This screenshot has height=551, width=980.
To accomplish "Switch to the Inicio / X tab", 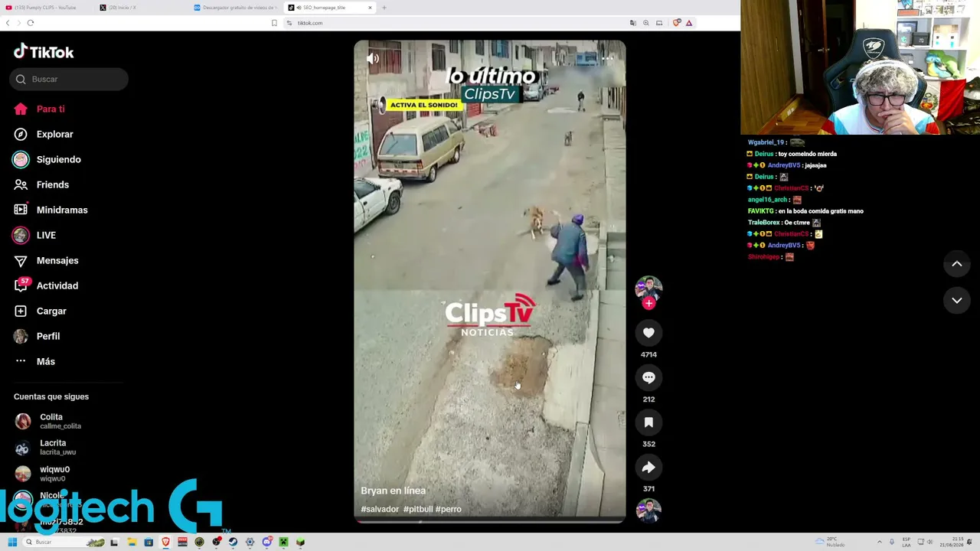I will [142, 8].
